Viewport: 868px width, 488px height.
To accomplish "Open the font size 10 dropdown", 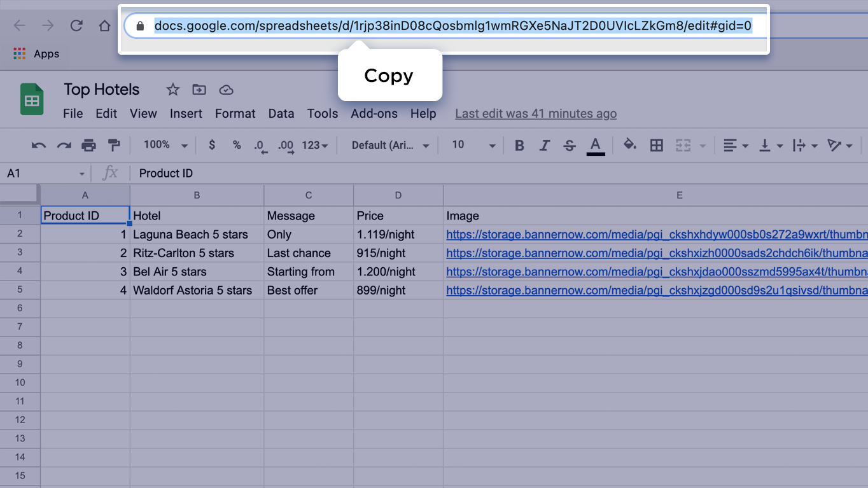I will pyautogui.click(x=473, y=145).
